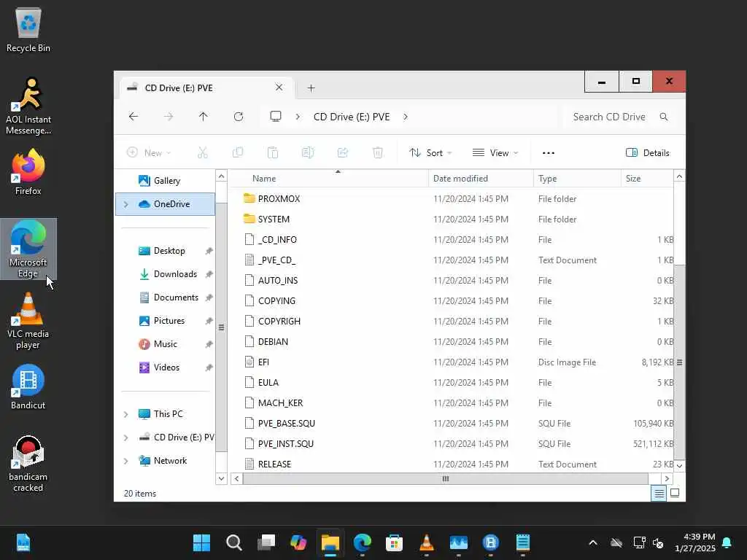Select the CD Drive (E:) PVE tab
Viewport: 747px width, 560px height.
pyautogui.click(x=206, y=87)
